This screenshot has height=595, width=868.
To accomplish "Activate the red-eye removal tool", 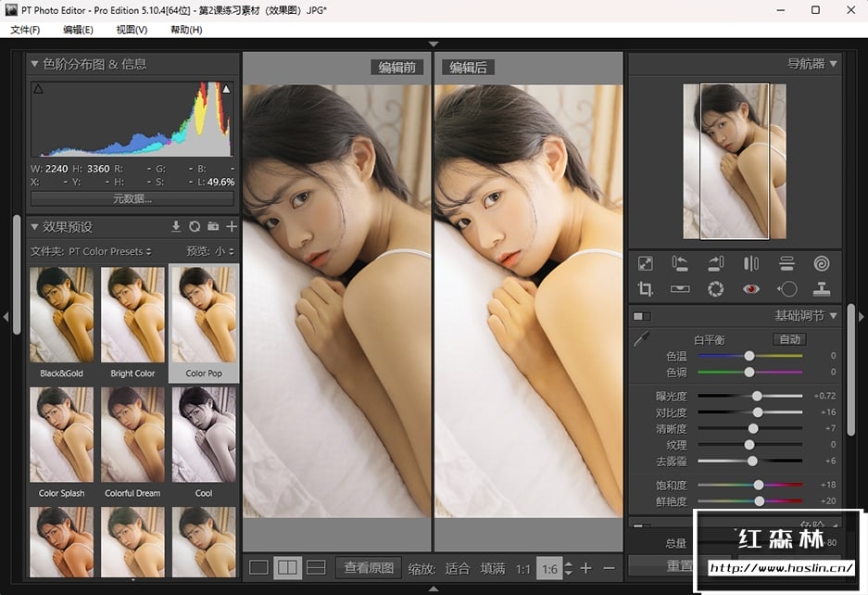I will coord(751,289).
